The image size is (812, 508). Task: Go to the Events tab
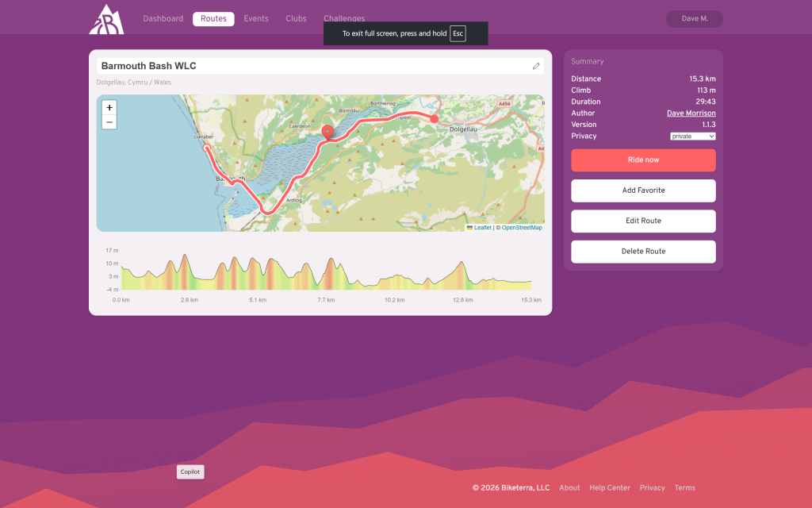click(255, 19)
